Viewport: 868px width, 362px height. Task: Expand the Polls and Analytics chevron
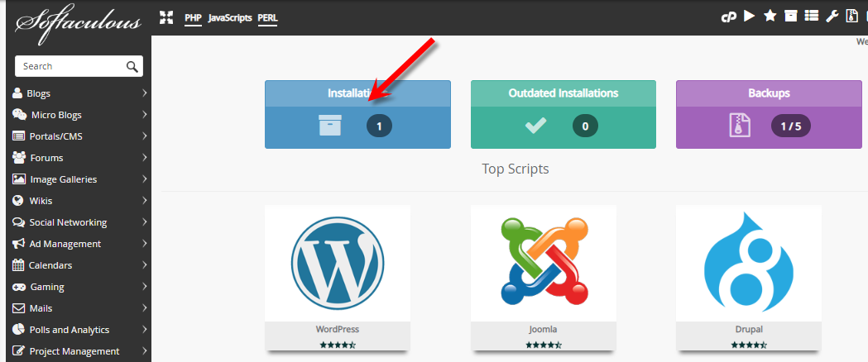click(x=145, y=330)
